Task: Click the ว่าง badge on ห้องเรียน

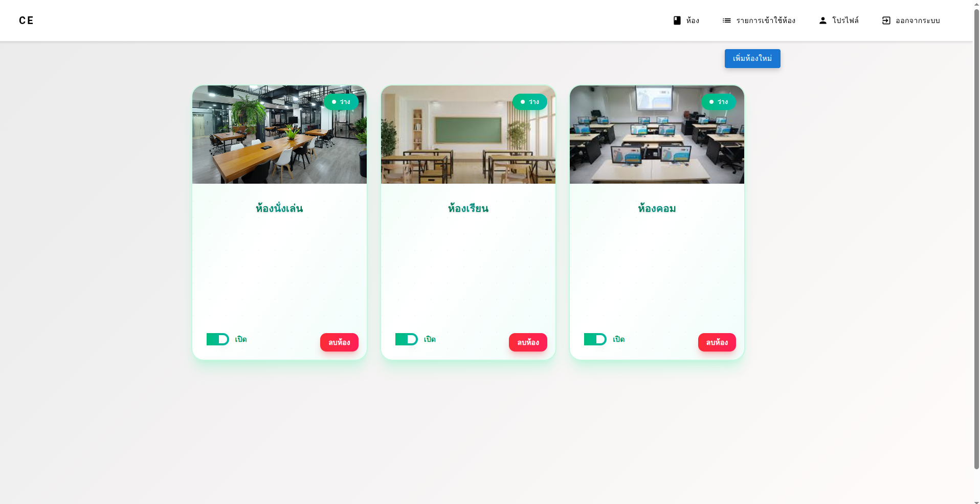Action: 530,102
